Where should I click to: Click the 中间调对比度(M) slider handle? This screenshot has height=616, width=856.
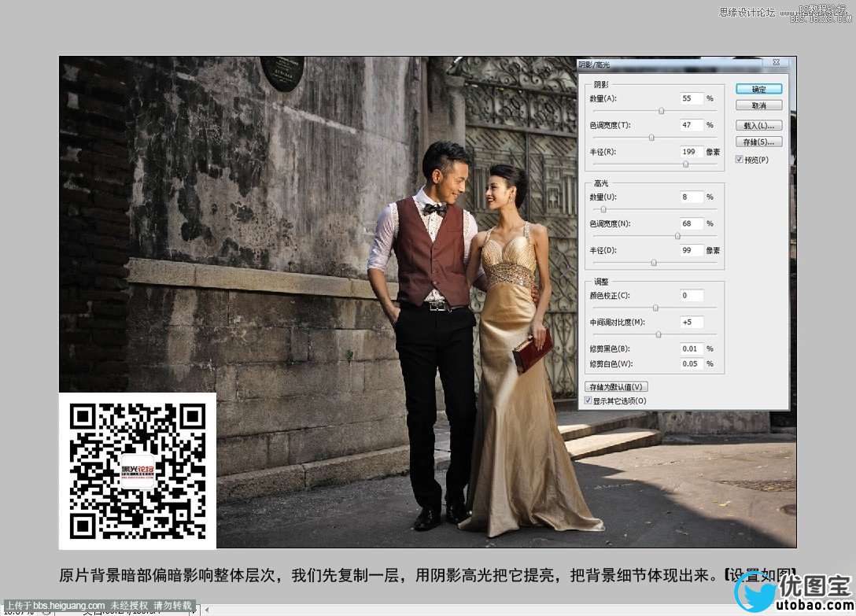659,335
